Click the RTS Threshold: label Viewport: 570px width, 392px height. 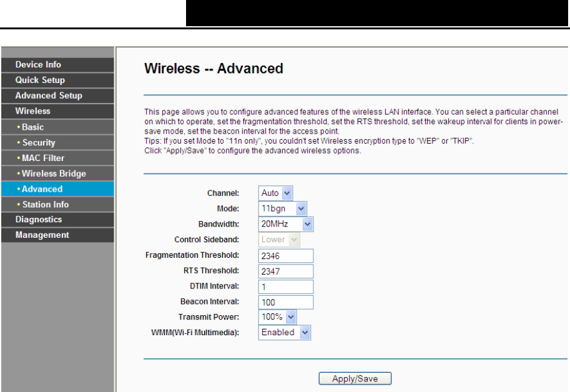point(211,271)
